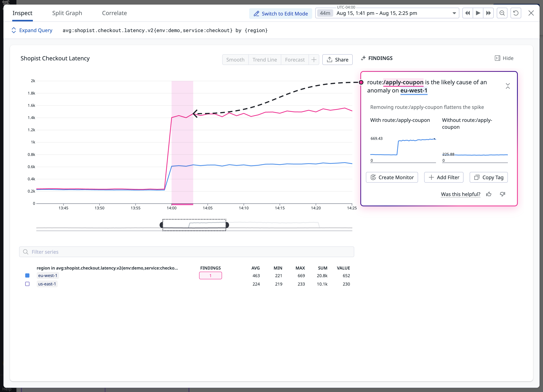Viewport: 543px width, 392px height.
Task: Enable the Smooth graph option
Action: [235, 60]
